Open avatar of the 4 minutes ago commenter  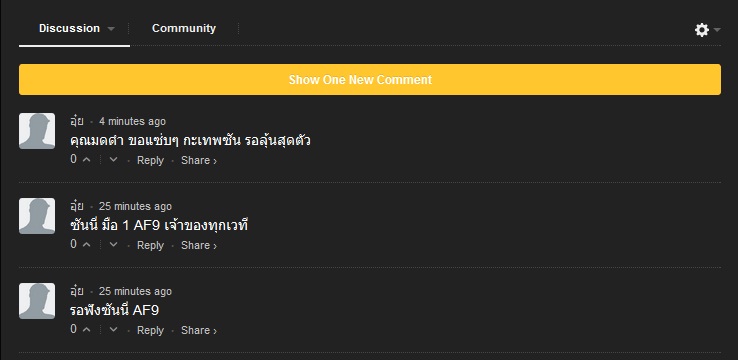pyautogui.click(x=37, y=131)
